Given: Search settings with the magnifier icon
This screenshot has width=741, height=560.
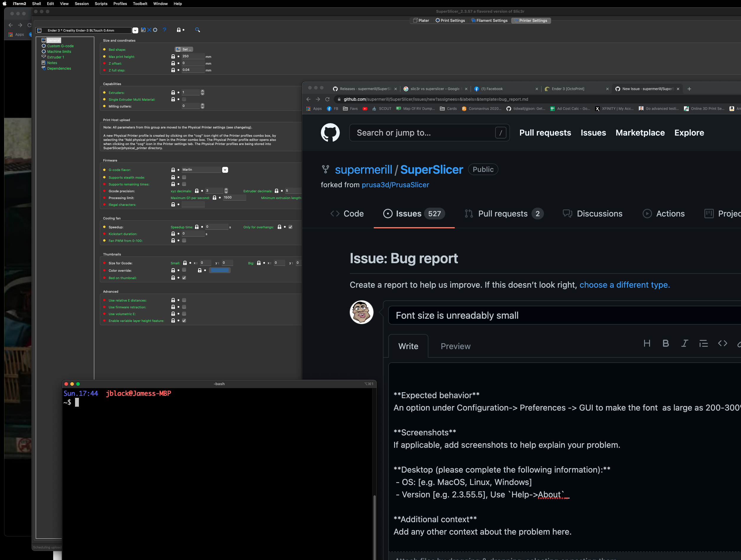Looking at the screenshot, I should [x=198, y=30].
